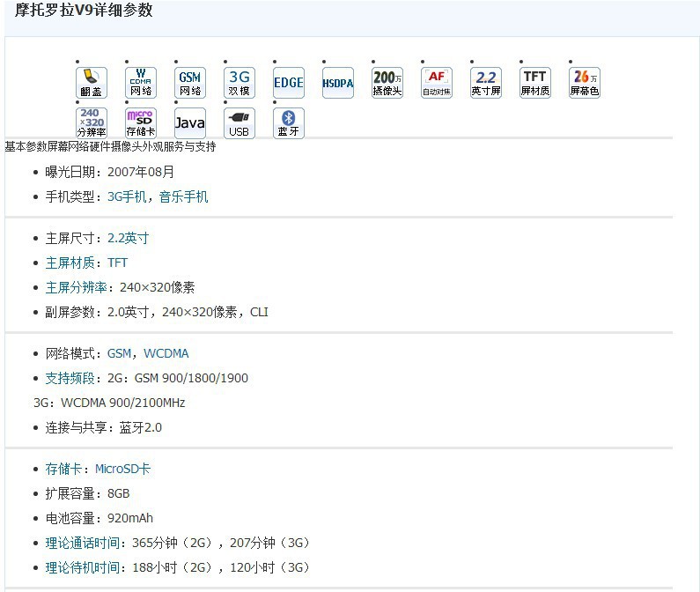Click the 240×320 分辨率 icon

click(92, 122)
